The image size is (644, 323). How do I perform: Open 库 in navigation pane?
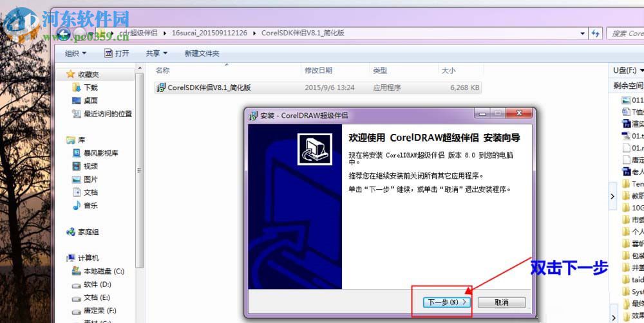(x=81, y=140)
